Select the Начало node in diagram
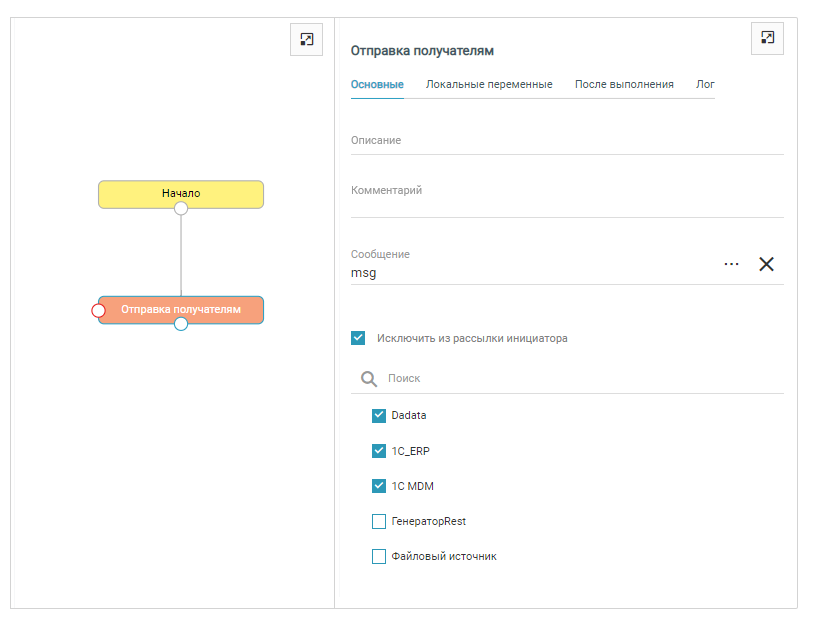Image resolution: width=815 pixels, height=627 pixels. pyautogui.click(x=181, y=192)
